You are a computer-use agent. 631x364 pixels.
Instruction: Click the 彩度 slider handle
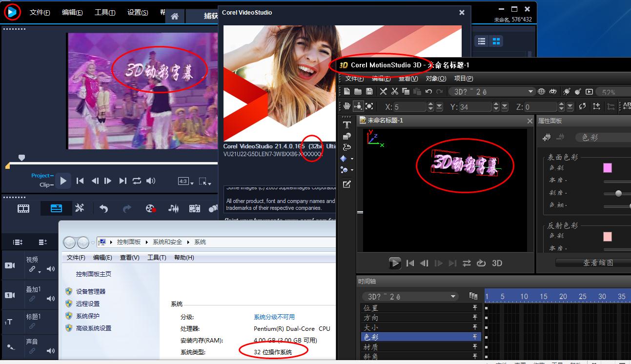tap(618, 193)
